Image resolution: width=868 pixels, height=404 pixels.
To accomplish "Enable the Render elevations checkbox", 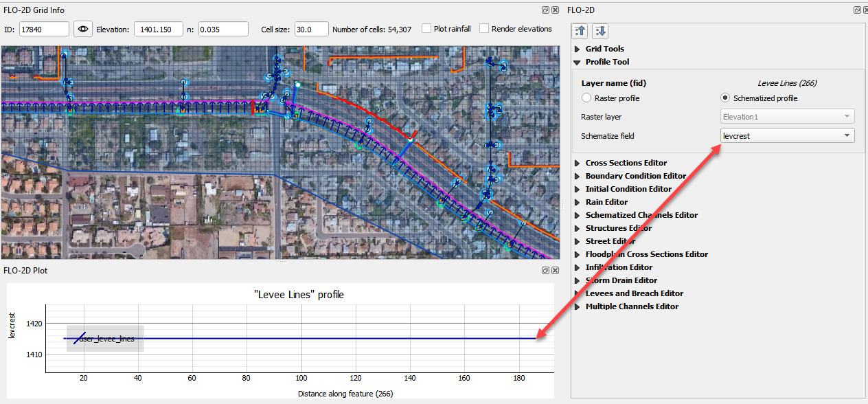I will [x=484, y=29].
